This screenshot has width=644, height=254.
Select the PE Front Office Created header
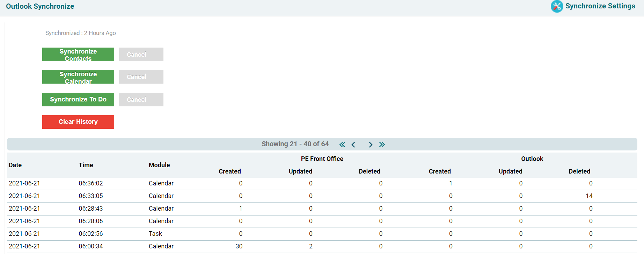230,171
